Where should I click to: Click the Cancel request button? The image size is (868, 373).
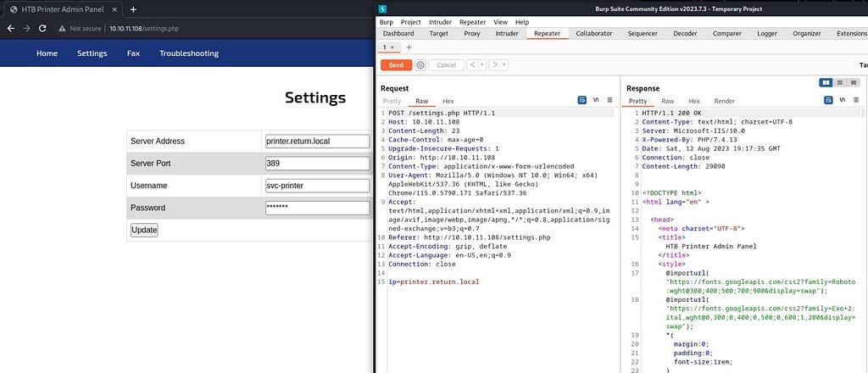click(x=446, y=64)
